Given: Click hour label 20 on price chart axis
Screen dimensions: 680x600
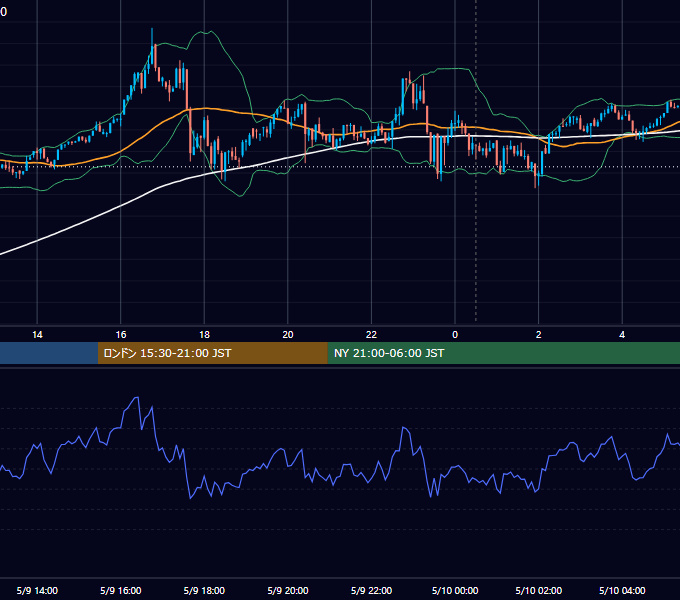Looking at the screenshot, I should coord(288,335).
